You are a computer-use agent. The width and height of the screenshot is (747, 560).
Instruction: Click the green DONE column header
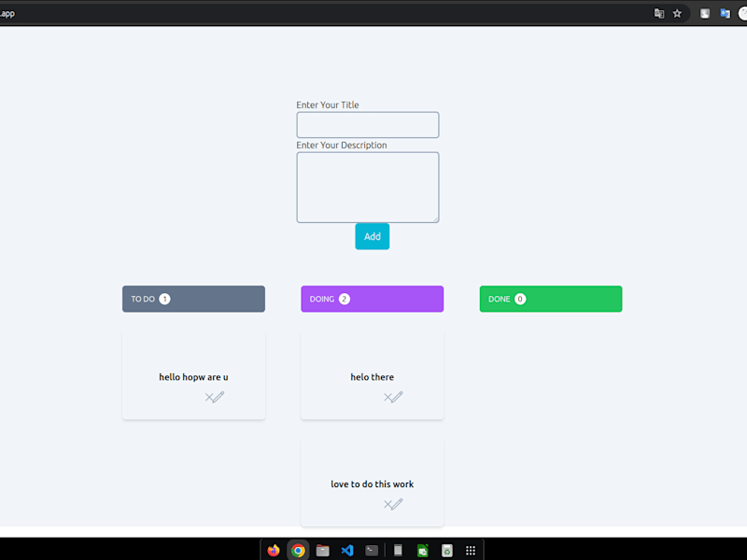pyautogui.click(x=551, y=299)
